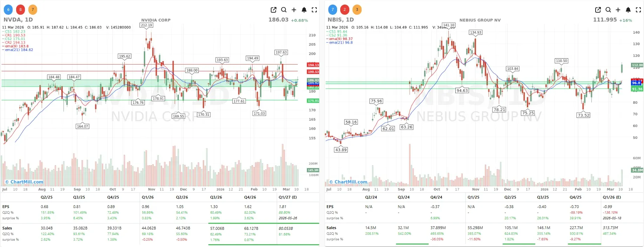
Task: Toggle ema(21) 184.62 legend on NVDA
Action: pyautogui.click(x=18, y=50)
